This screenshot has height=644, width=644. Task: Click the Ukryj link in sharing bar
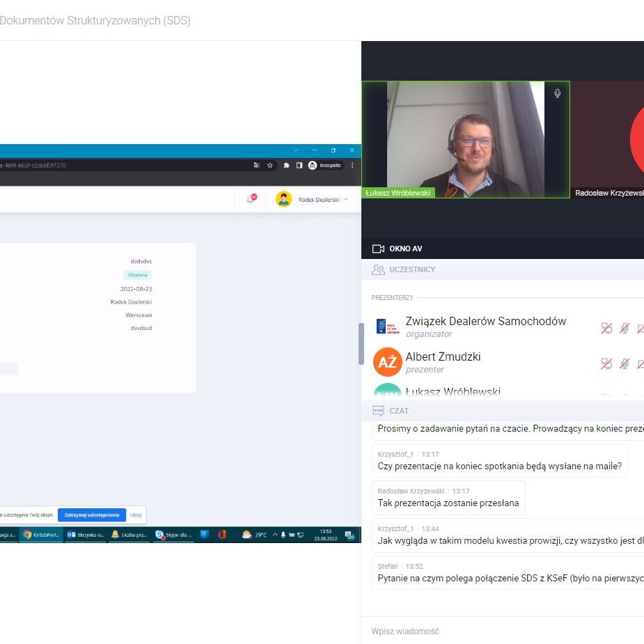(136, 515)
